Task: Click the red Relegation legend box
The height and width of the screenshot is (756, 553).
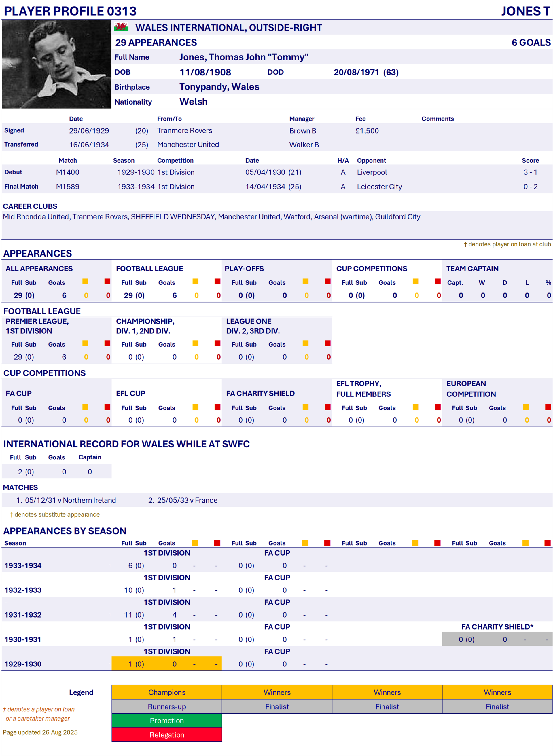Action: point(167,735)
